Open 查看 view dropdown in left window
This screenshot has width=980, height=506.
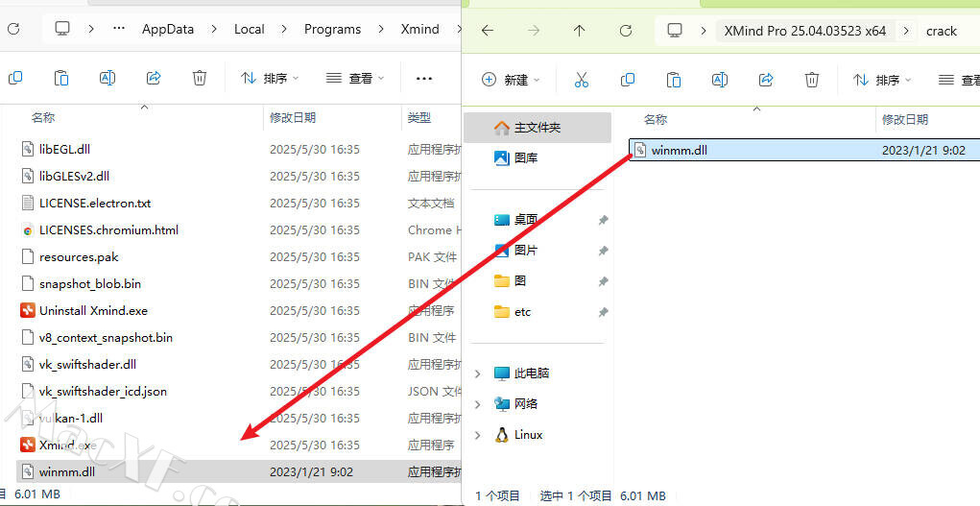point(355,78)
